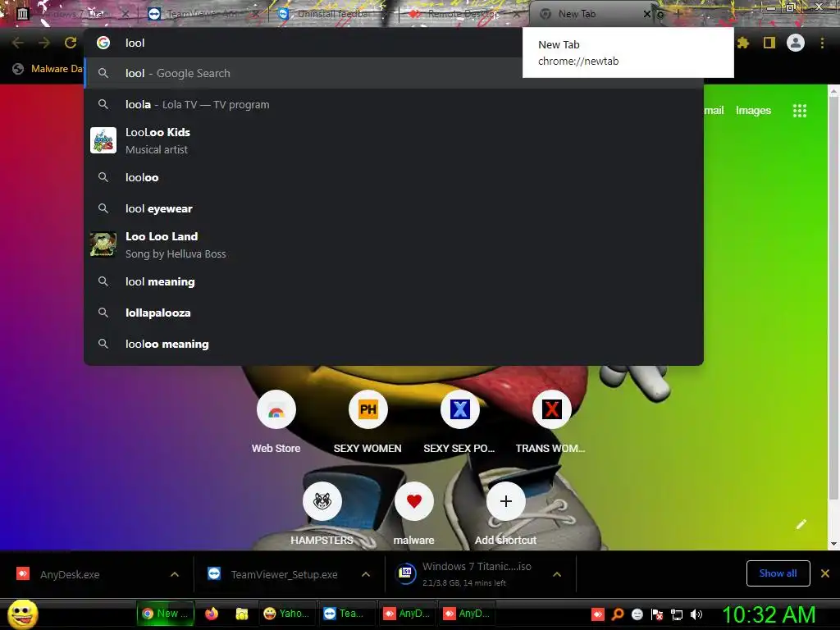Open the Google apps grid
The height and width of the screenshot is (630, 840).
799,111
